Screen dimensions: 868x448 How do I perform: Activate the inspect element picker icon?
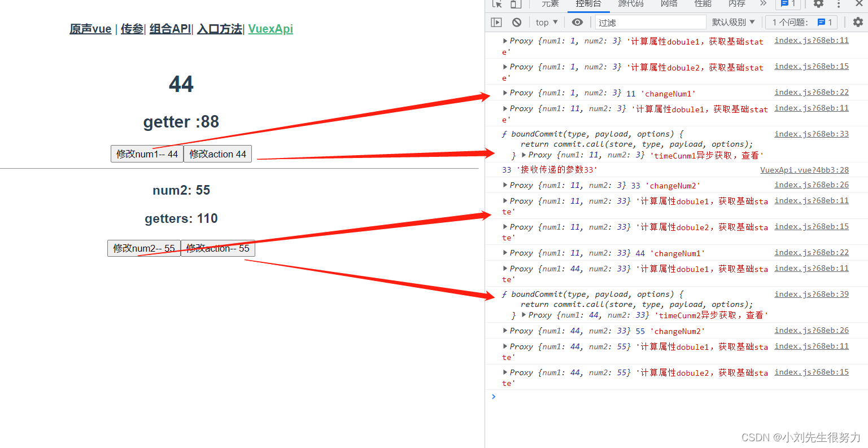pyautogui.click(x=497, y=4)
